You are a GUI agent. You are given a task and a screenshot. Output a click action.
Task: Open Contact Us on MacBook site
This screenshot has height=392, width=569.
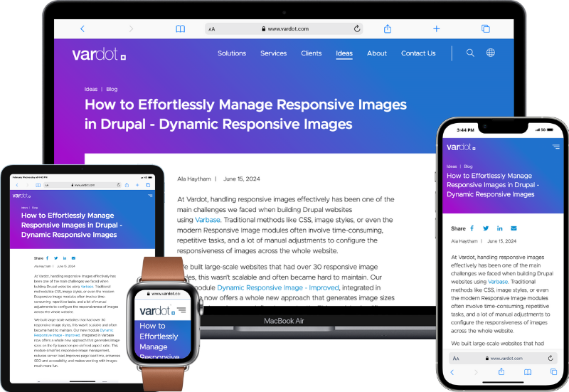point(418,53)
